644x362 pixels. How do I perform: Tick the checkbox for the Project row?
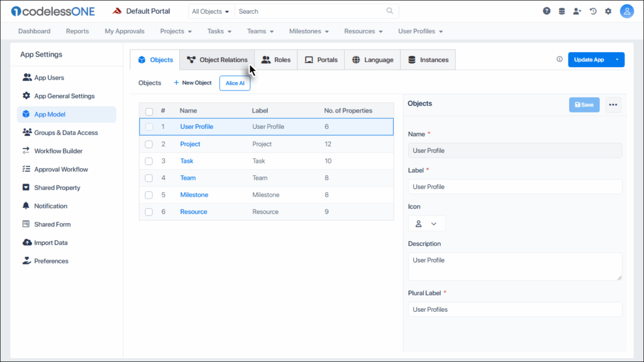149,144
